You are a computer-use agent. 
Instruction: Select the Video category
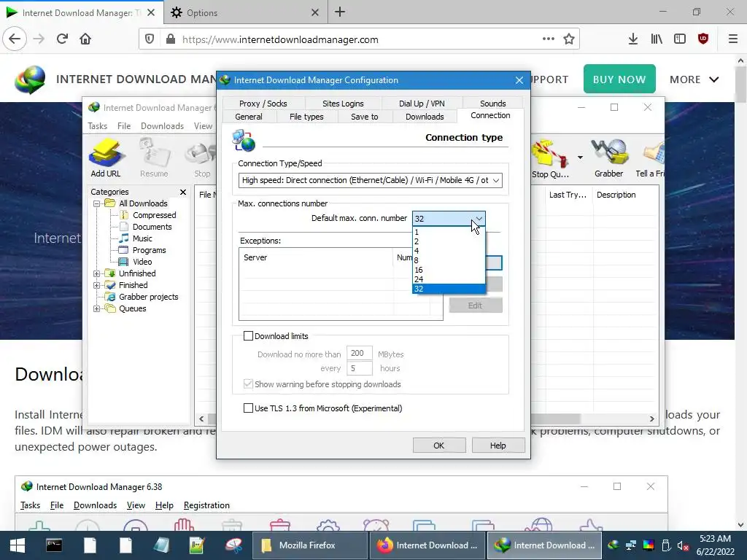142,262
